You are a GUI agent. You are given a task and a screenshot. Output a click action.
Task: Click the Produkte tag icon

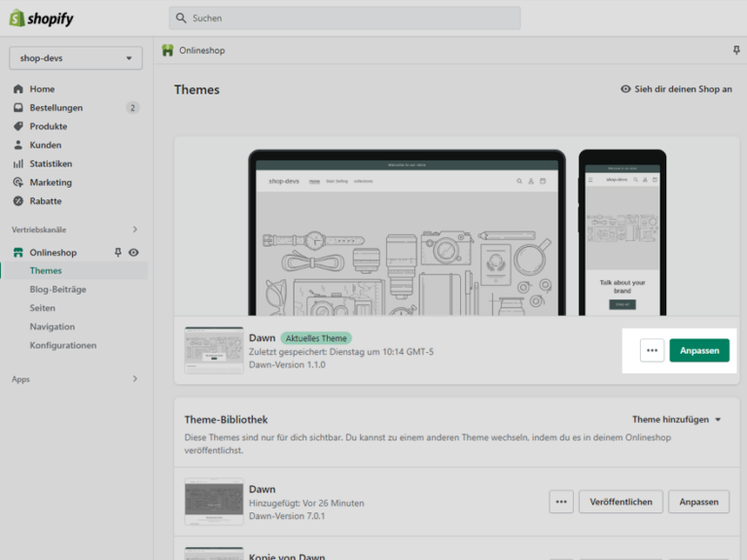point(18,126)
